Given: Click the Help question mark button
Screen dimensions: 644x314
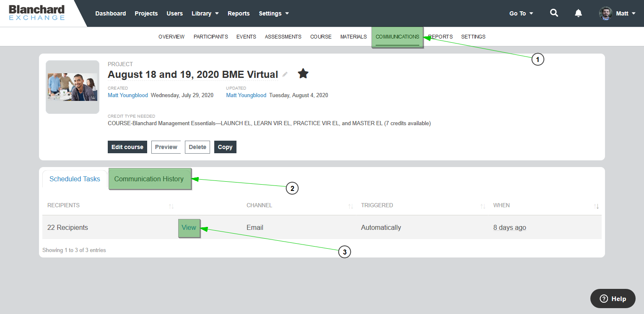Looking at the screenshot, I should point(613,299).
